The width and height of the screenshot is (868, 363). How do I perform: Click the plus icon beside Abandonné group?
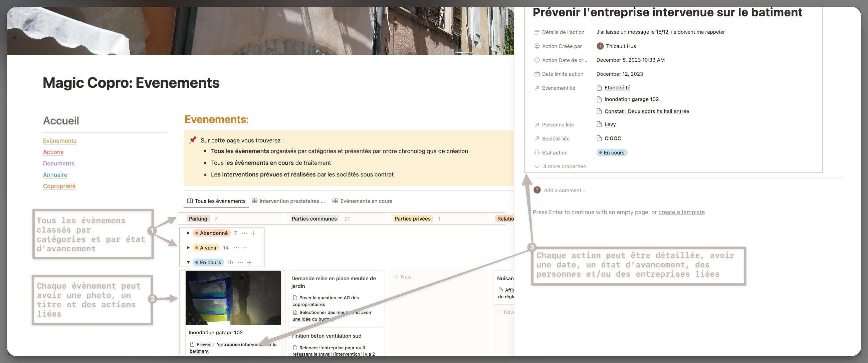[x=253, y=233]
